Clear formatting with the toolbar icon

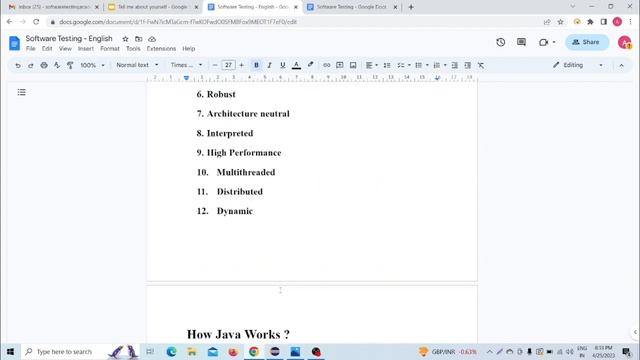(481, 65)
